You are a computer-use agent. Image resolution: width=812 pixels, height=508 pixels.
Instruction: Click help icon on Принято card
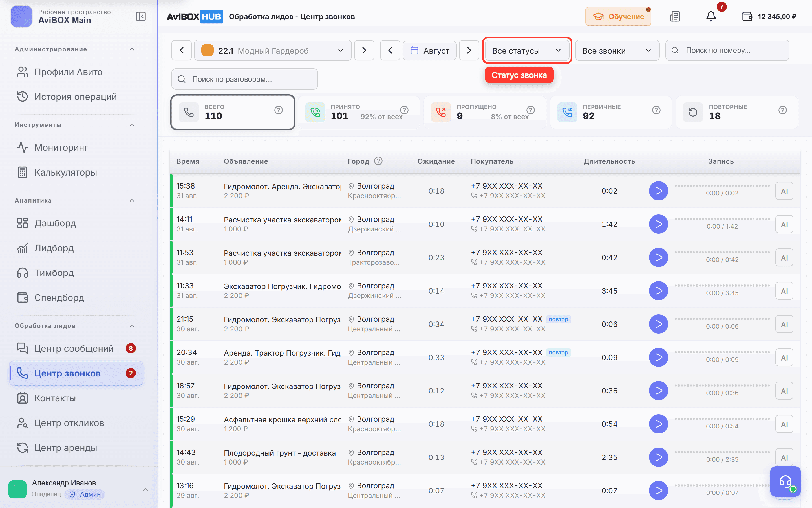click(404, 110)
